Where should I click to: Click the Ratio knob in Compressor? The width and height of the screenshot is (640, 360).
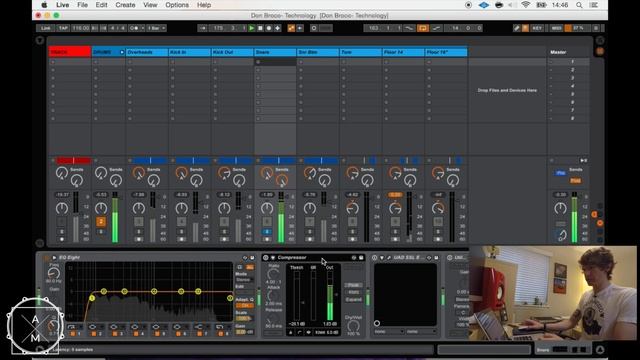[273, 274]
